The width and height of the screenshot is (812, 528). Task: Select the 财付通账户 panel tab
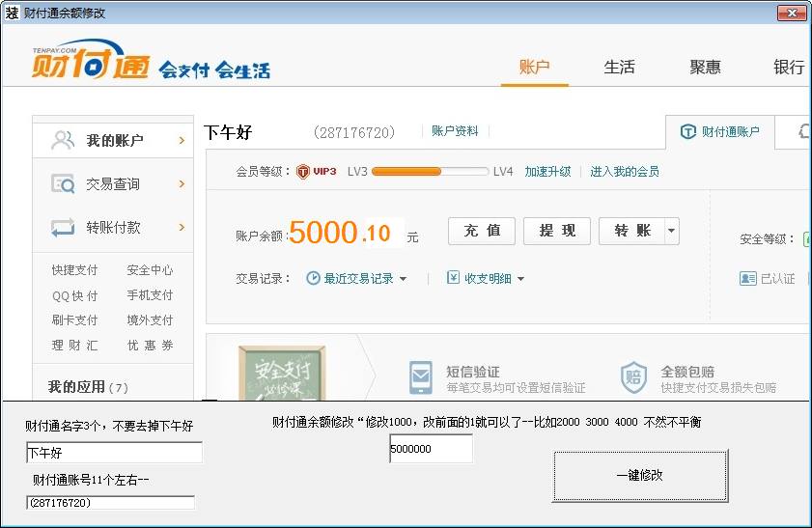(720, 132)
